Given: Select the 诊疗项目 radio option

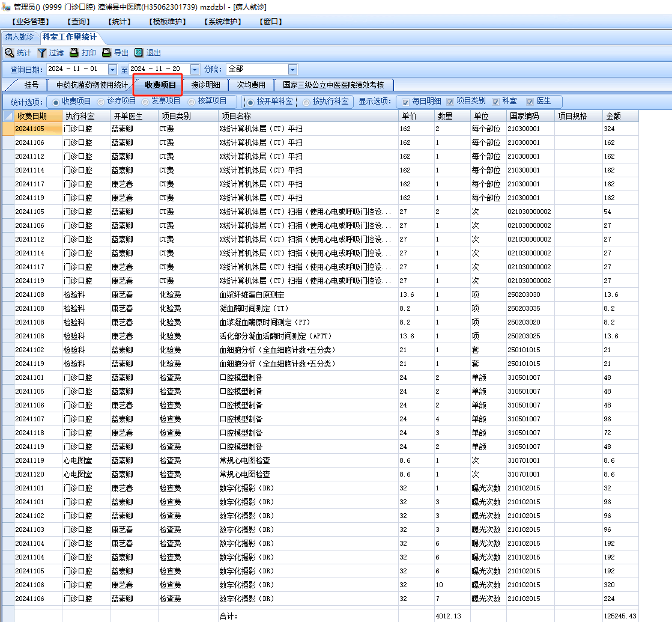Looking at the screenshot, I should (101, 102).
